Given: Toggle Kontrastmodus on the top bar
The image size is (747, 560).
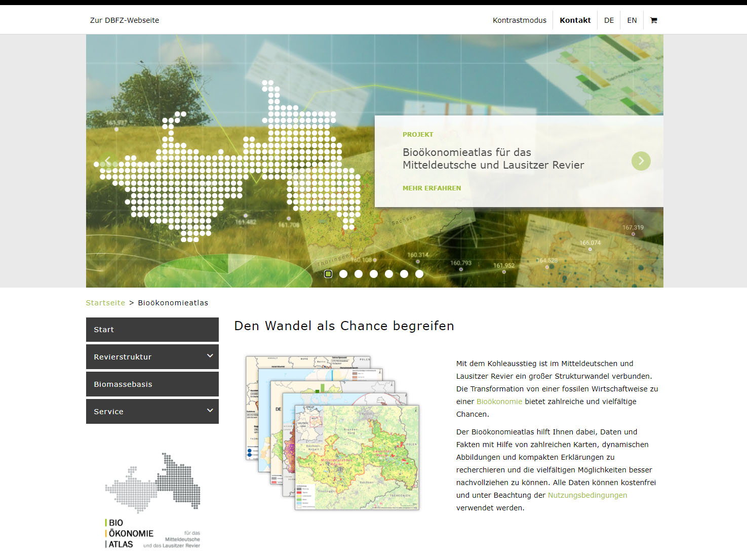Looking at the screenshot, I should 519,20.
